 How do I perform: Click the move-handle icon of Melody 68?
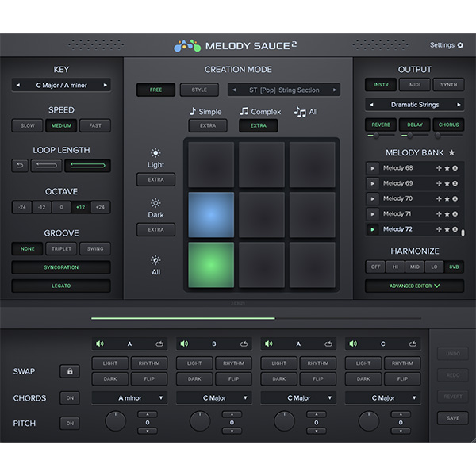439,168
